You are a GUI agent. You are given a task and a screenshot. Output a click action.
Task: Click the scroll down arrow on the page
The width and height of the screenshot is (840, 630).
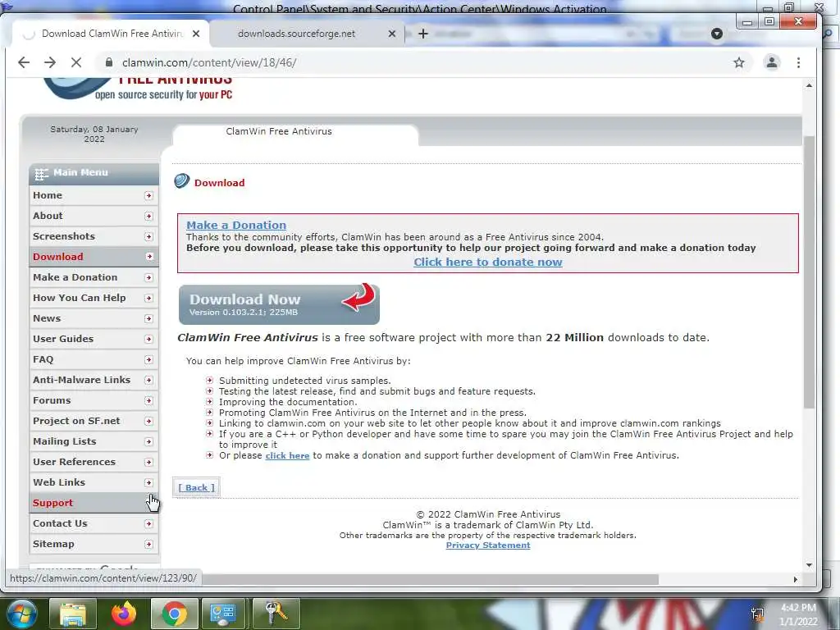(x=809, y=564)
